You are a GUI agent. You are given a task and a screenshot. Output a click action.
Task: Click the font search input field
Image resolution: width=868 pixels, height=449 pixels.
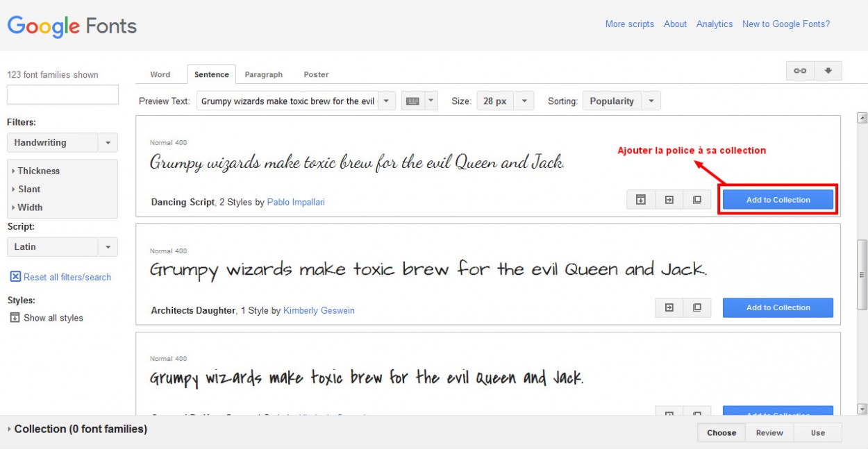[62, 94]
